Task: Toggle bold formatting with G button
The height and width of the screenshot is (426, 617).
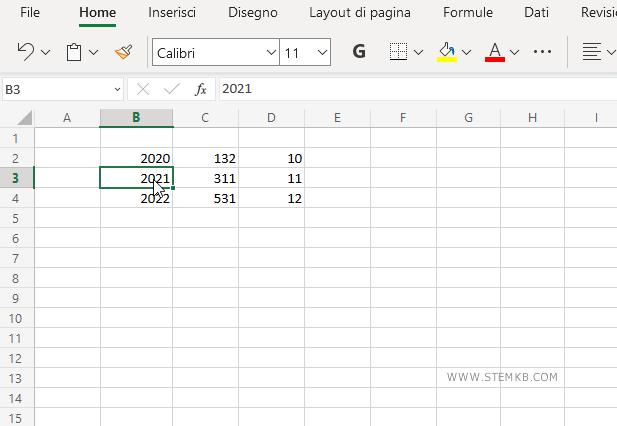Action: (359, 52)
